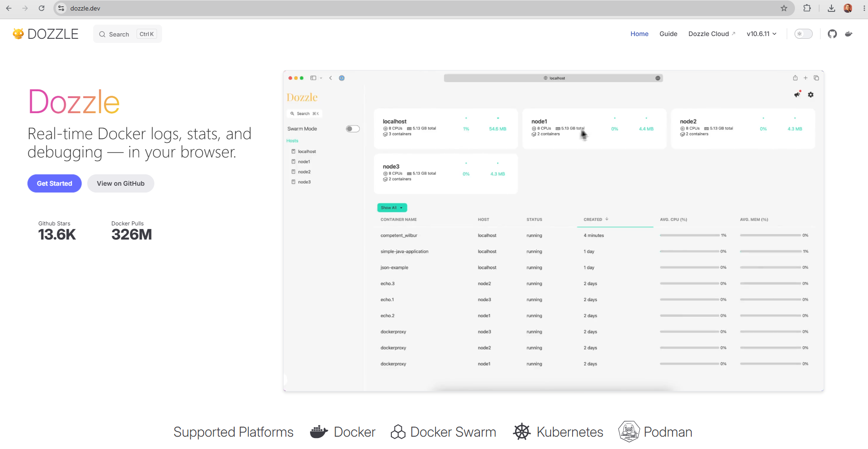Open the v10.6.11 version dropdown
This screenshot has width=868, height=449.
tap(762, 34)
